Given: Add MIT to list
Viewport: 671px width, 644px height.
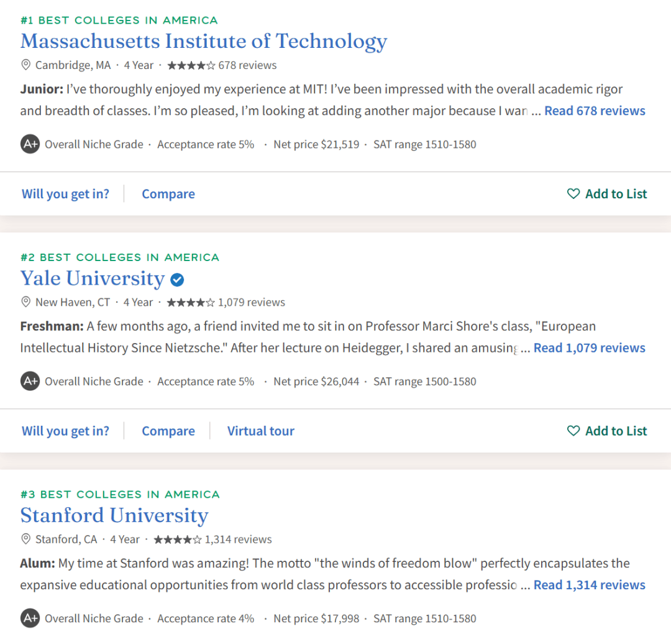Looking at the screenshot, I should click(x=607, y=194).
